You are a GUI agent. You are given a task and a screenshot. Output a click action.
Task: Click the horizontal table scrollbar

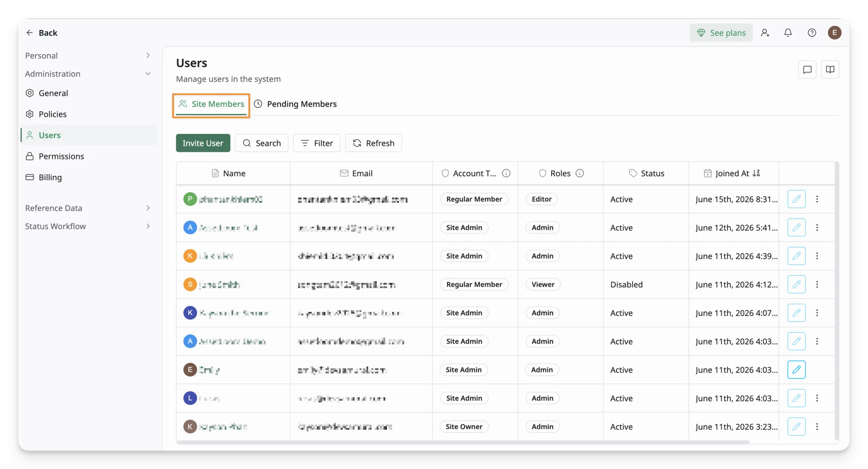tap(462, 442)
